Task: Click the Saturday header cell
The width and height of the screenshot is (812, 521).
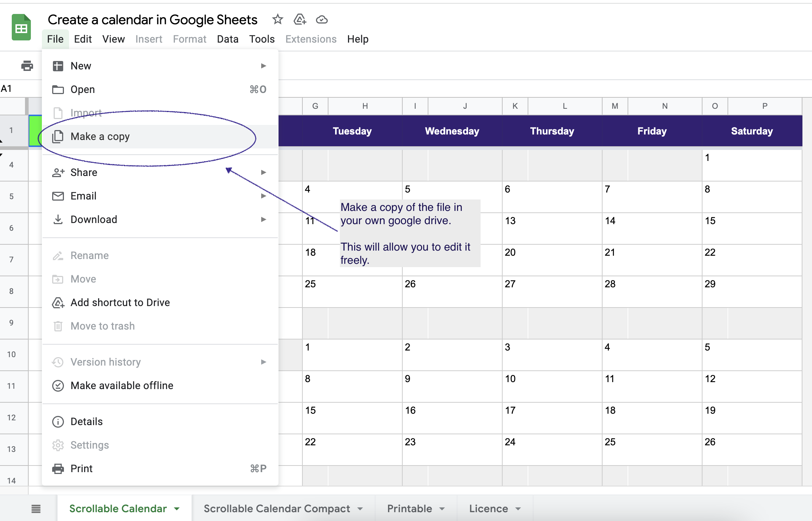Action: (752, 131)
